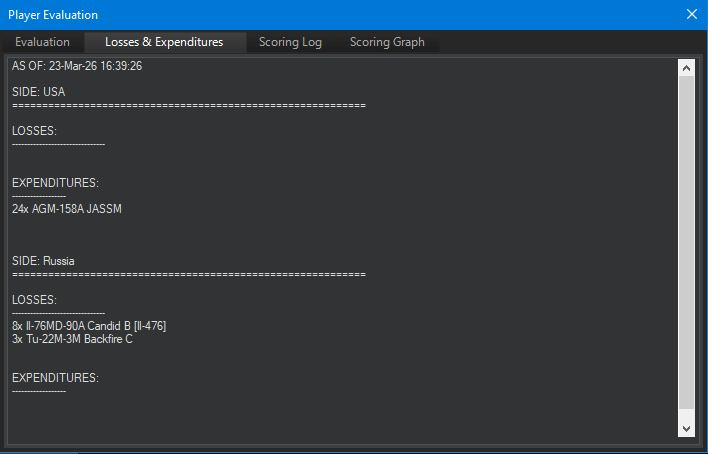Click the vertical scrollbar thumb
Image resolution: width=708 pixels, height=454 pixels.
point(686,240)
